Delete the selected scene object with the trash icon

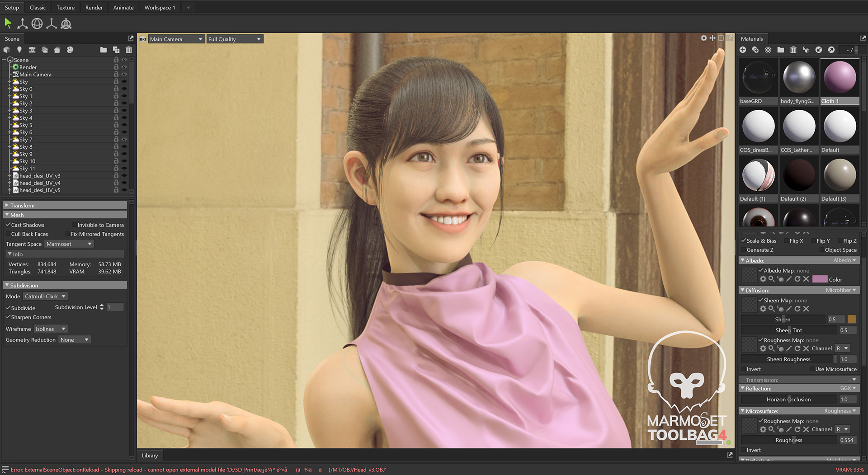tap(129, 50)
